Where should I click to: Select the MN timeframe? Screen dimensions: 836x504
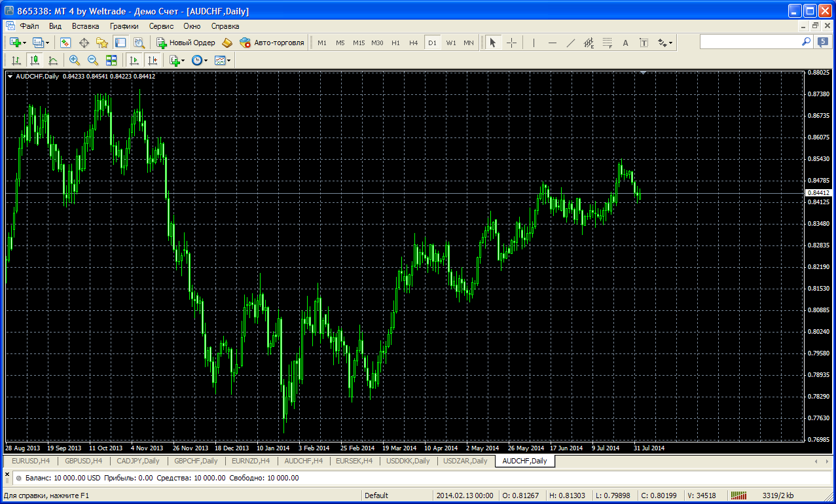pyautogui.click(x=469, y=43)
